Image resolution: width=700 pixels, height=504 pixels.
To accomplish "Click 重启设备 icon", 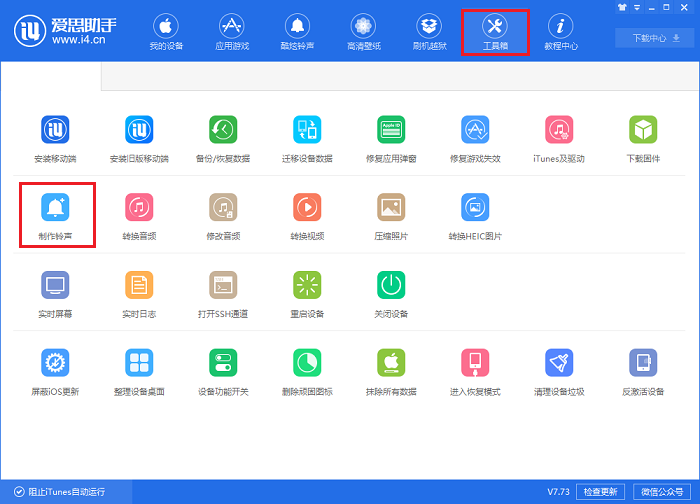I will coord(307,285).
